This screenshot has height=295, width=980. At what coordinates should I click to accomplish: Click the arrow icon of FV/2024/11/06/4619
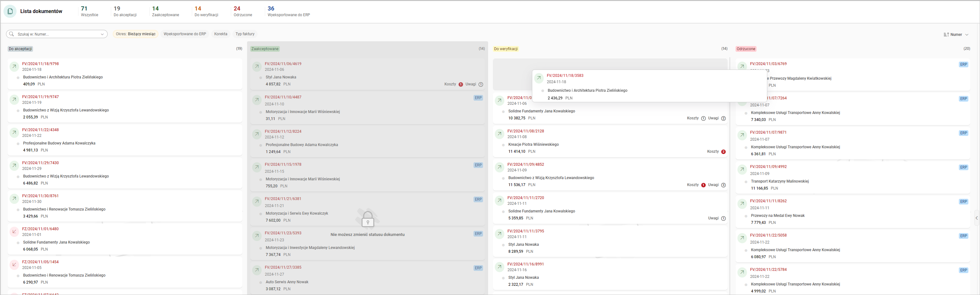pos(257,67)
